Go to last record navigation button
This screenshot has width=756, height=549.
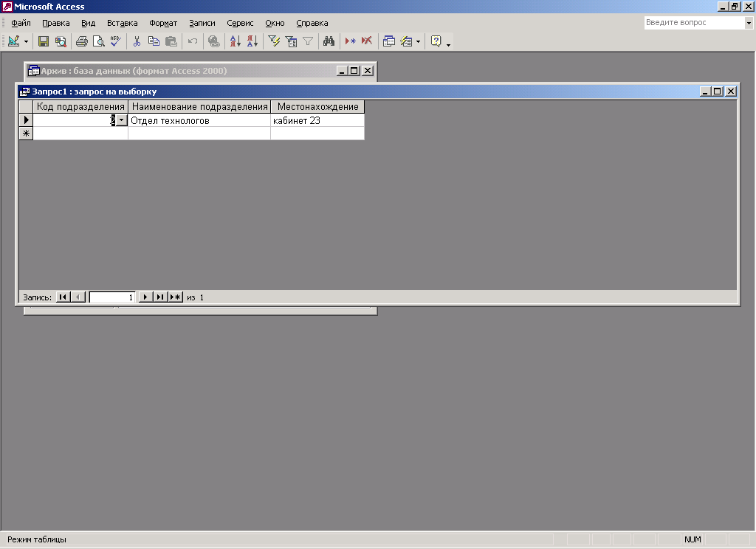[160, 297]
